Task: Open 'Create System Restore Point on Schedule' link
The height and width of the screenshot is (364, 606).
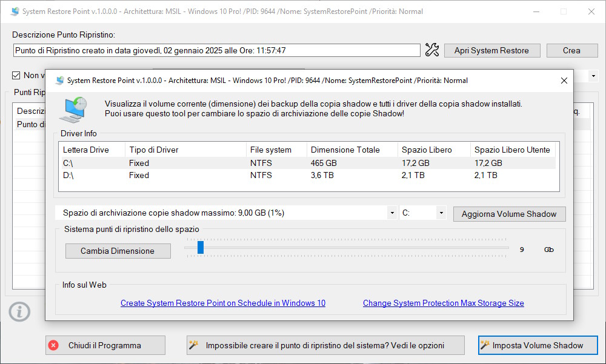Action: coord(223,303)
